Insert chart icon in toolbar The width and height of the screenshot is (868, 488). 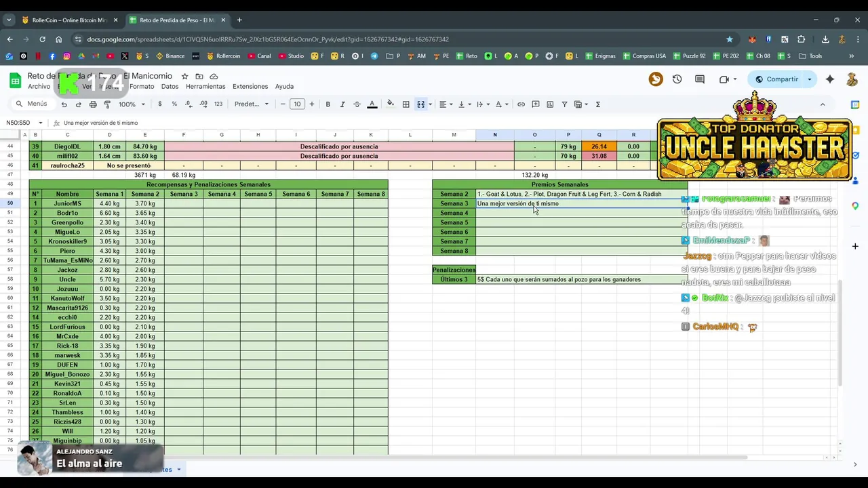(550, 104)
